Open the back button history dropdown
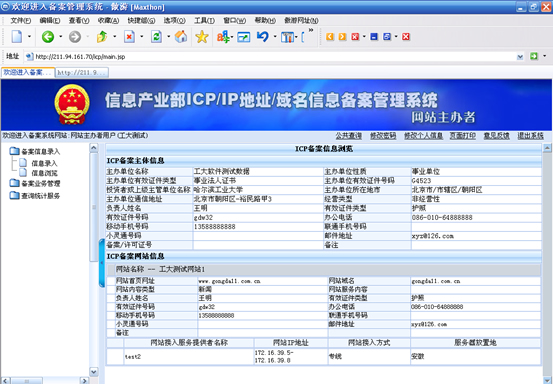Viewport: 553px width, 384px height. click(61, 36)
